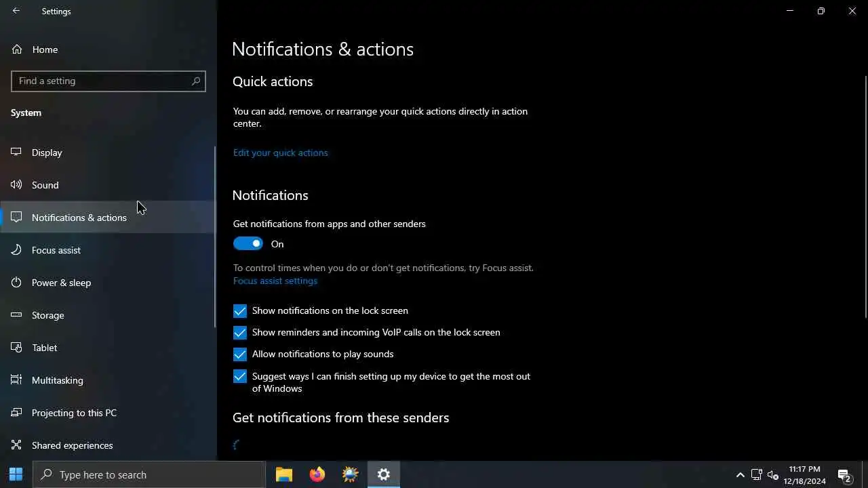The image size is (868, 488).
Task: Open the Action Center notification icon
Action: point(844,474)
